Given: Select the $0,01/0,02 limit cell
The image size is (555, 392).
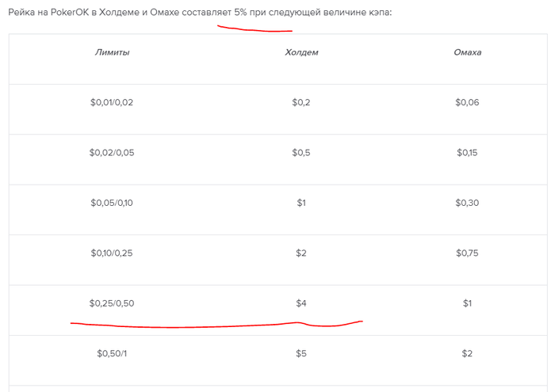Looking at the screenshot, I should point(112,102).
